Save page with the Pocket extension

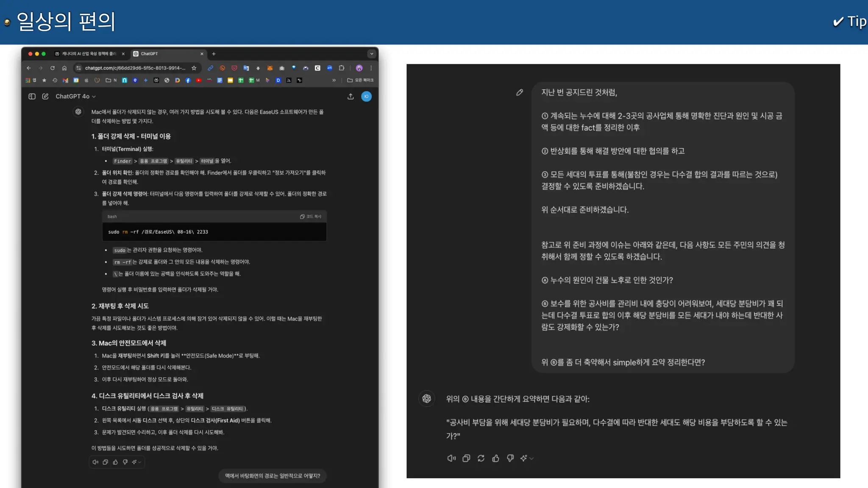pos(234,68)
